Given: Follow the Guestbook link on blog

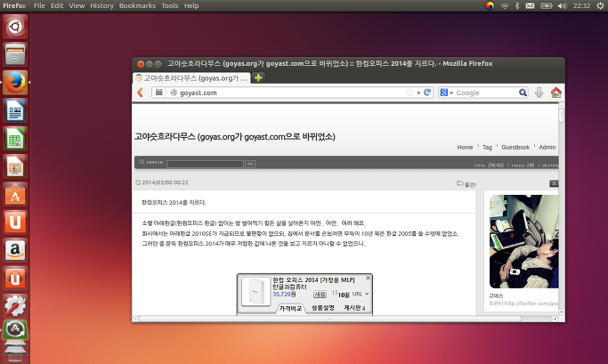Looking at the screenshot, I should click(x=515, y=148).
